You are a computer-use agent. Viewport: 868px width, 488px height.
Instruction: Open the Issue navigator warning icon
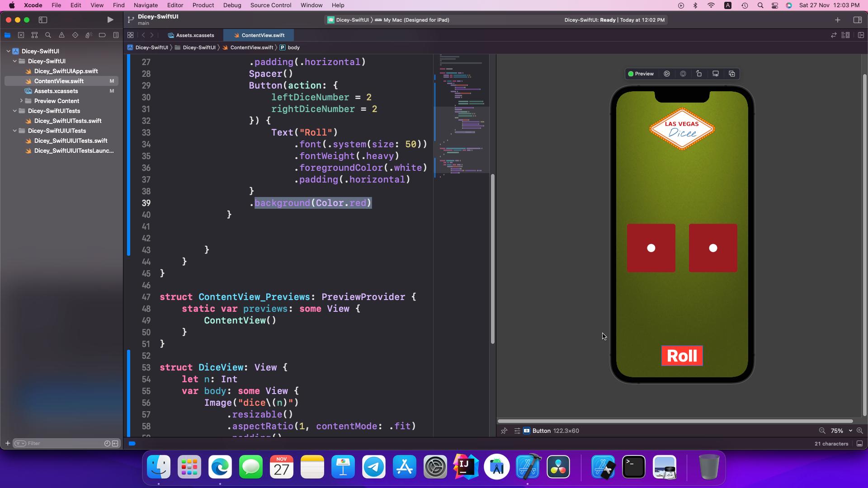coord(61,35)
